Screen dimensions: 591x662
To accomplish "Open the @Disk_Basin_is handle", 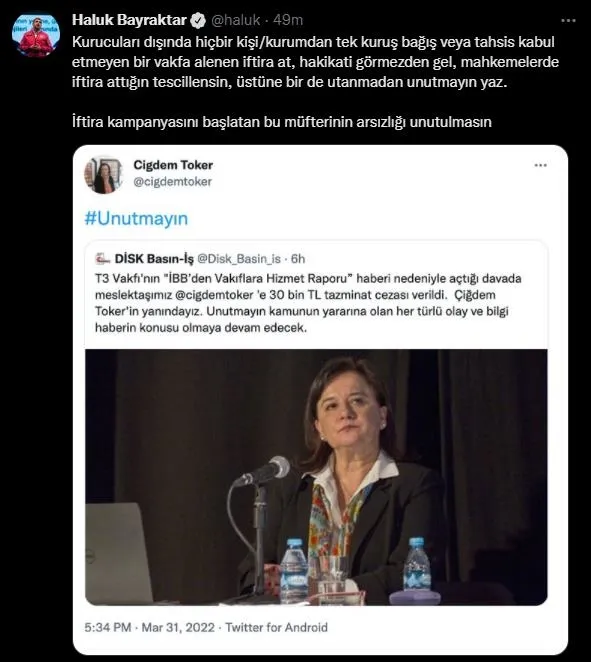I will click(239, 259).
